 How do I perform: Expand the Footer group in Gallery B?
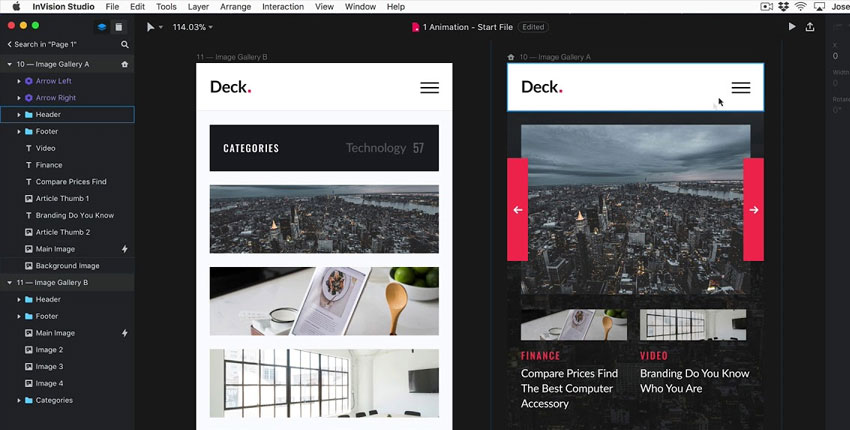click(x=19, y=316)
